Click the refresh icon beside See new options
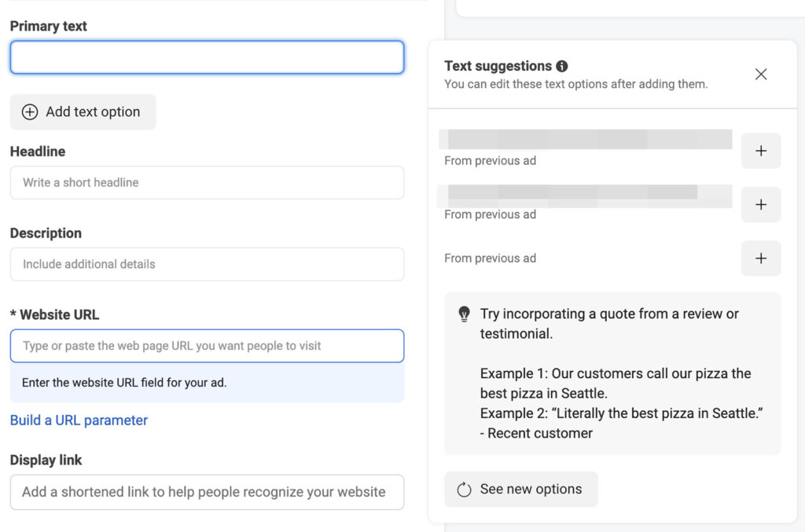The image size is (805, 532). point(463,489)
